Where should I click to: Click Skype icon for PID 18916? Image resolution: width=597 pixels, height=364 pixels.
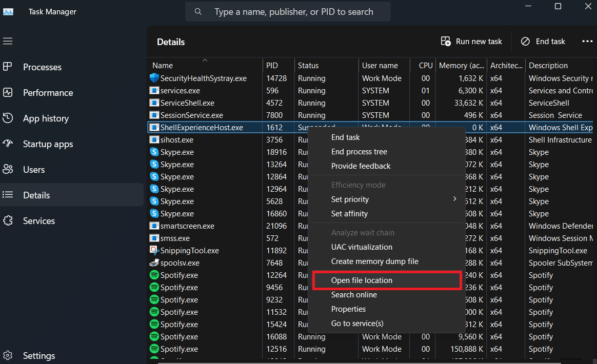tap(154, 152)
